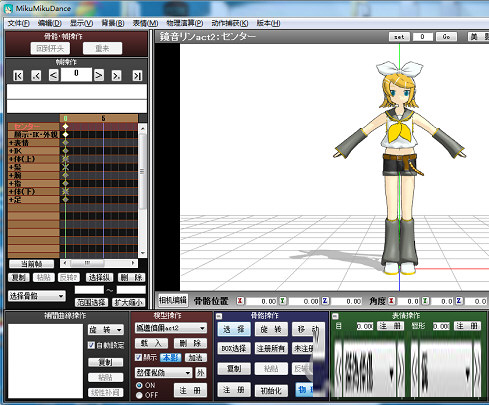Click the bone position Y value field
This screenshot has width=489, height=405.
click(303, 301)
